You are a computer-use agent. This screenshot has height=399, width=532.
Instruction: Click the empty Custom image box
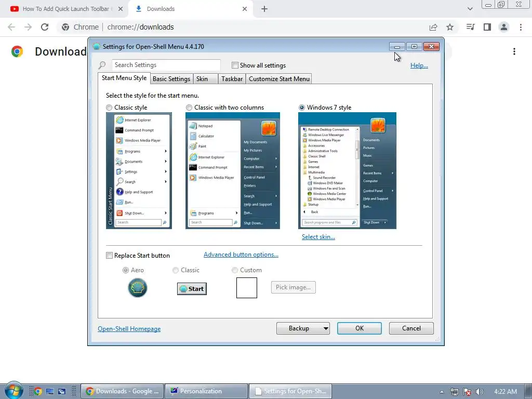247,288
